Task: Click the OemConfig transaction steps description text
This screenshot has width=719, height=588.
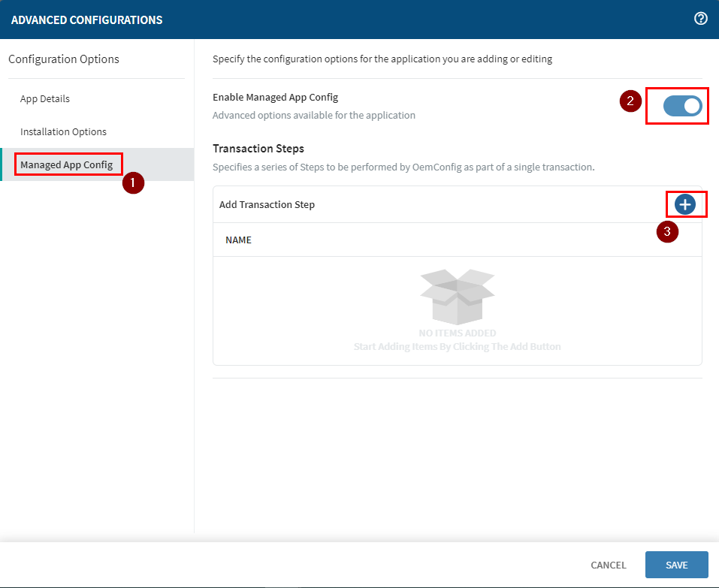Action: tap(403, 167)
